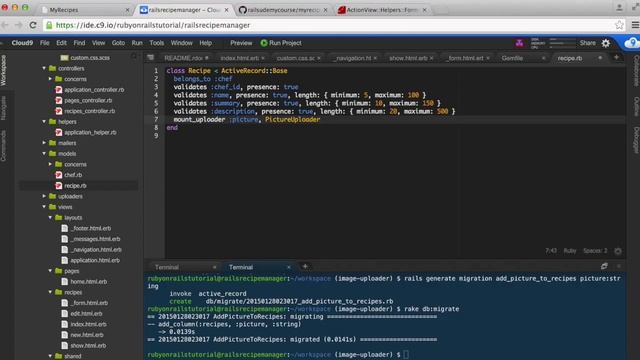This screenshot has height=360, width=640.
Task: Collapse the views folder
Action: pyautogui.click(x=44, y=207)
